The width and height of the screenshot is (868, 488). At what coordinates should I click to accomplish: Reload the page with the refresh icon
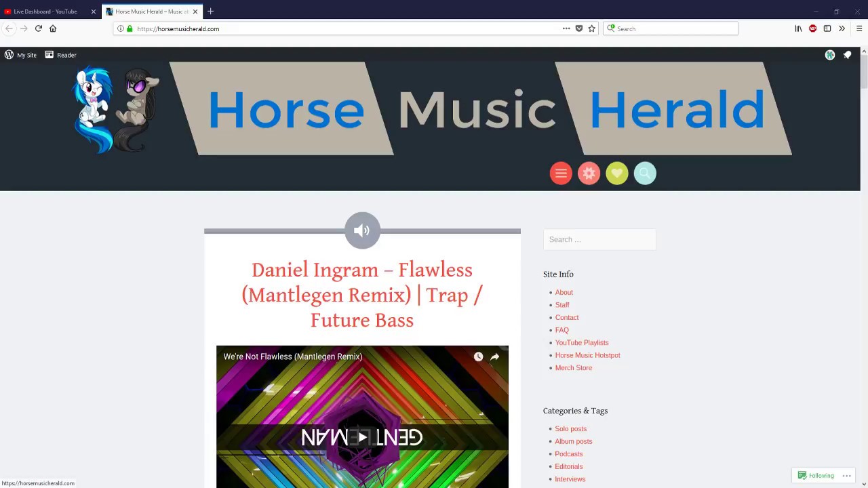pos(39,28)
